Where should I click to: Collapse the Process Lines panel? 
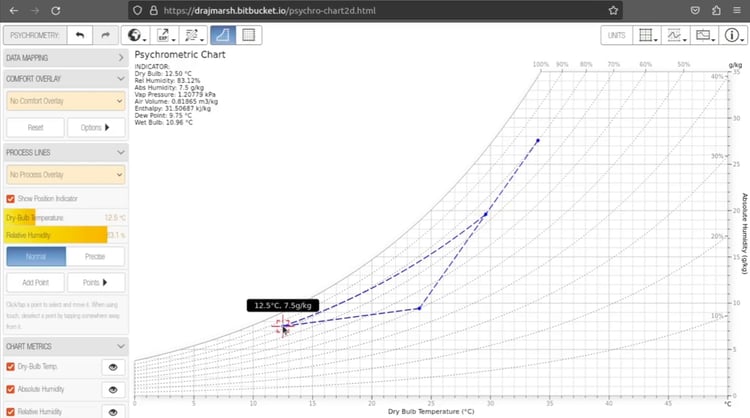(x=66, y=153)
